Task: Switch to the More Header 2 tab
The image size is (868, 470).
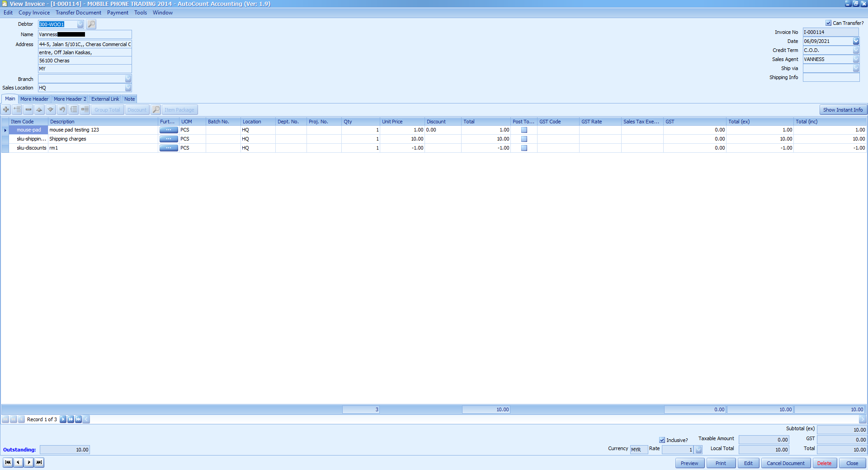Action: pyautogui.click(x=70, y=99)
